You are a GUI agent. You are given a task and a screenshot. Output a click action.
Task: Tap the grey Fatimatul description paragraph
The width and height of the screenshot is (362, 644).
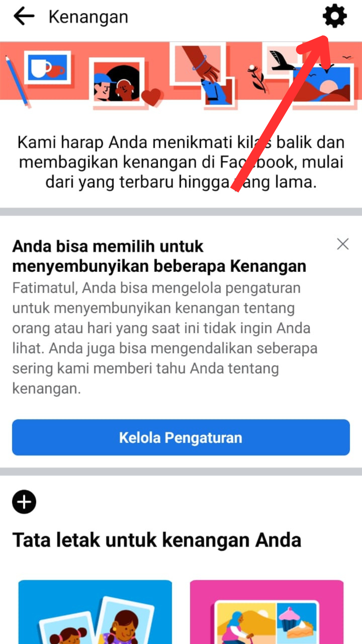pos(165,338)
